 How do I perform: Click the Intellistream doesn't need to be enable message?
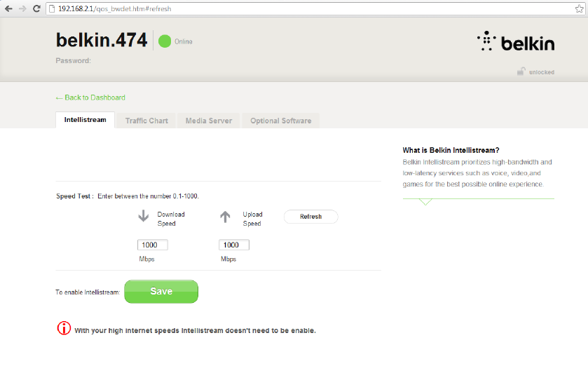(x=195, y=330)
